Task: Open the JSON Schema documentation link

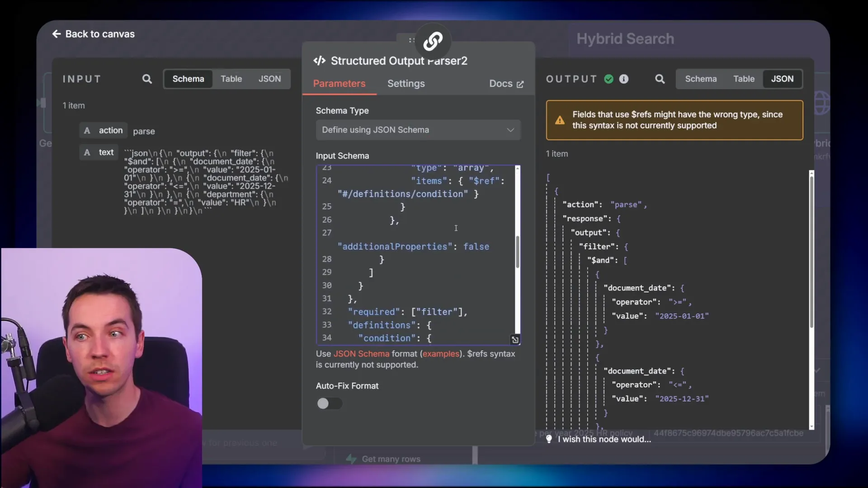Action: (361, 354)
